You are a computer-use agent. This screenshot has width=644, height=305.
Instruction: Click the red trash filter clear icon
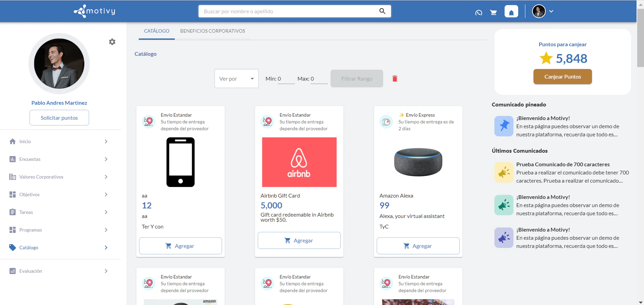pos(395,79)
